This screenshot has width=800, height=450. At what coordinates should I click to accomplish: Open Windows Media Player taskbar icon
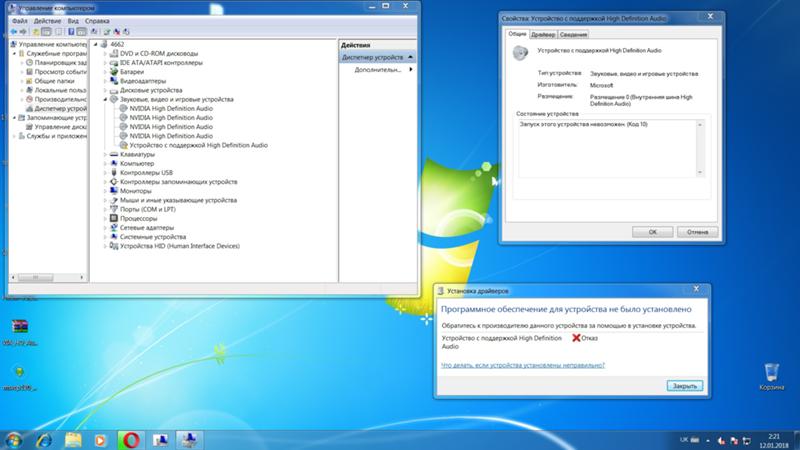point(100,438)
